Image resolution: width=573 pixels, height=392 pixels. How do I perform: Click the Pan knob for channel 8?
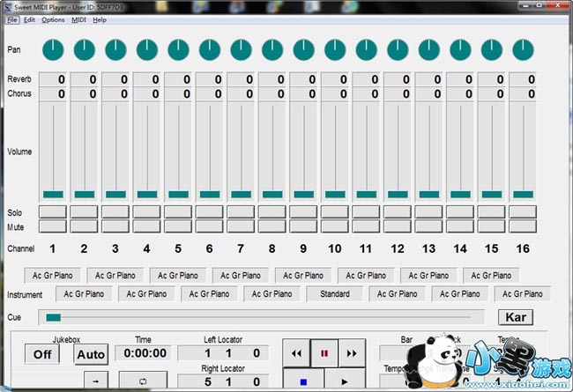(x=272, y=50)
